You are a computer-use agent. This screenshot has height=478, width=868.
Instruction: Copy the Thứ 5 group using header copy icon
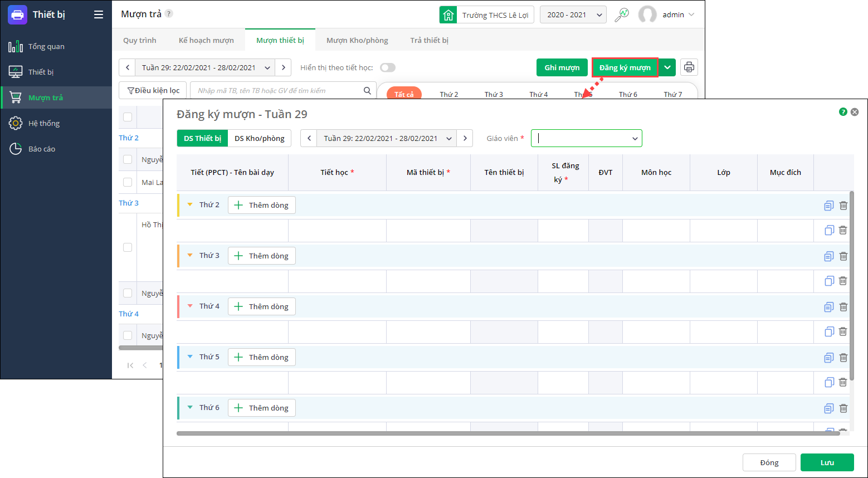click(x=829, y=358)
